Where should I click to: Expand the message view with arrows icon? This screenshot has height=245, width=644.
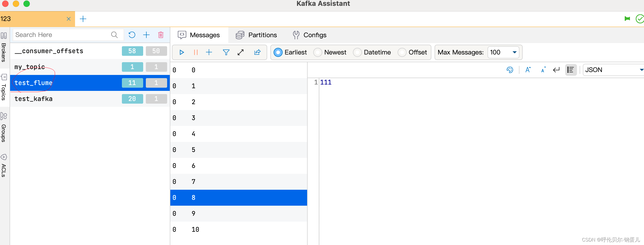tap(241, 52)
